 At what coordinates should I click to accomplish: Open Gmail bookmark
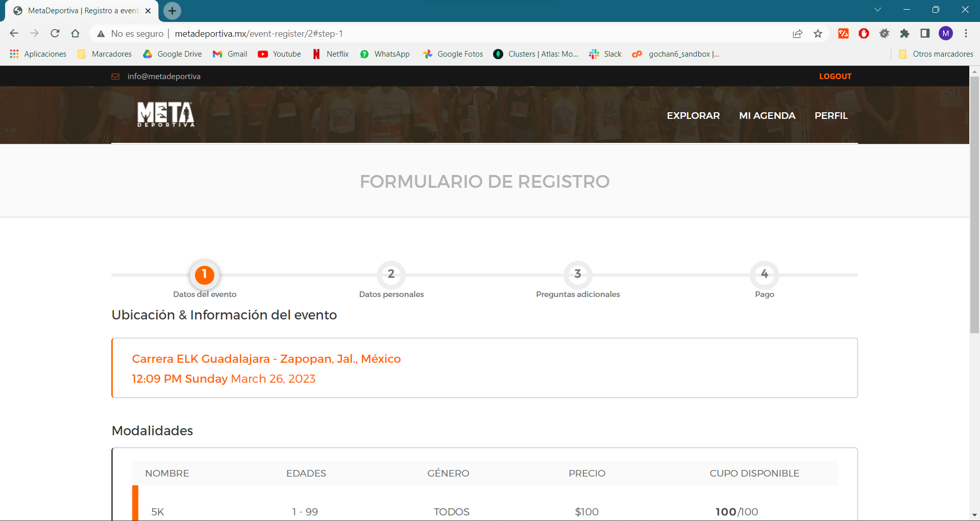click(x=230, y=54)
